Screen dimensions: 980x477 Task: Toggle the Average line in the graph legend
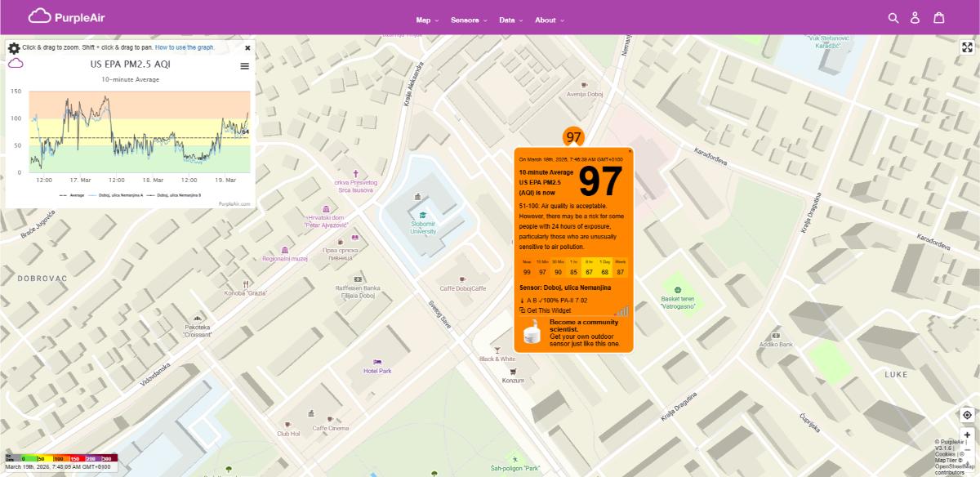point(77,195)
